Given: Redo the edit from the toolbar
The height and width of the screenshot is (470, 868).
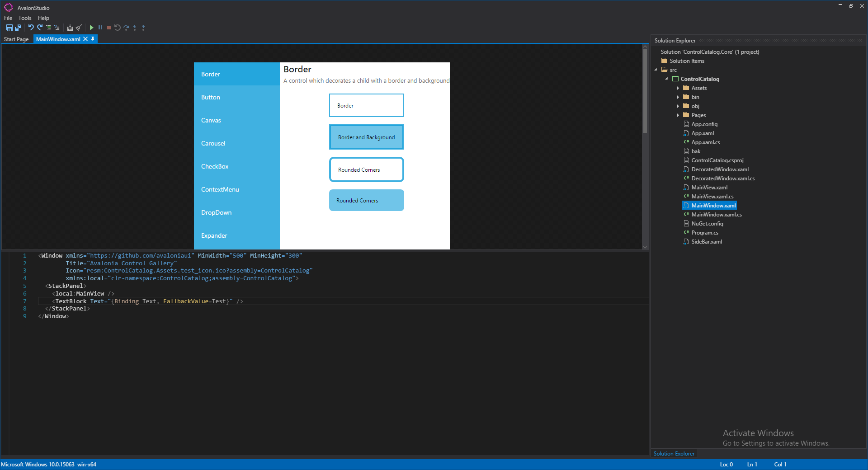Looking at the screenshot, I should pos(40,28).
